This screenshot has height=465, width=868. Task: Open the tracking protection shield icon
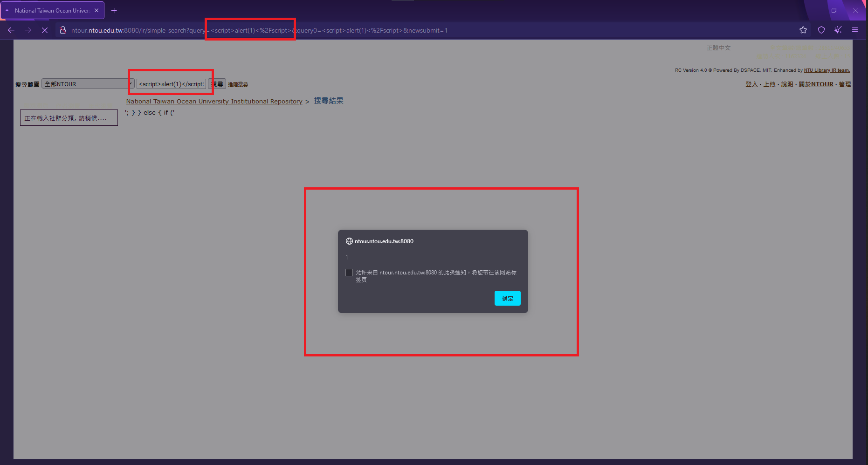point(821,30)
